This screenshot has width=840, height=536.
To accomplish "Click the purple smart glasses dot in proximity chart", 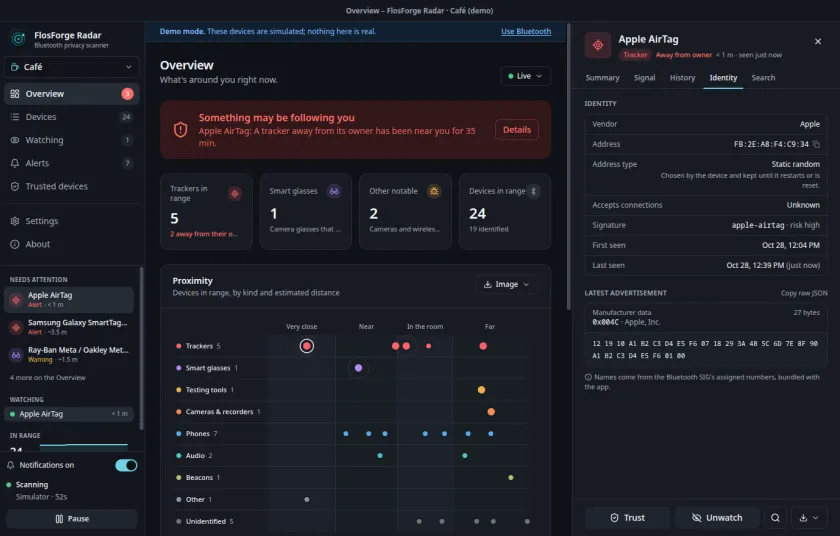I will tap(358, 368).
